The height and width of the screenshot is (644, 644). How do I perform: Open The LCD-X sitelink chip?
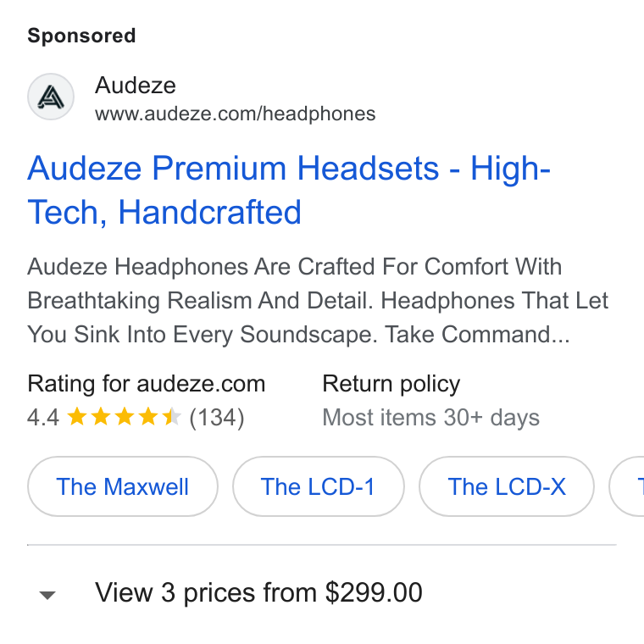tap(507, 486)
